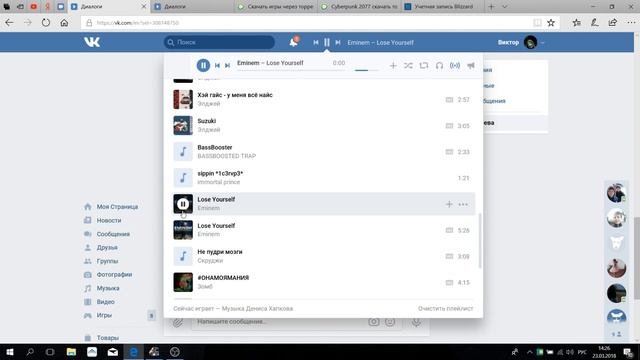The image size is (640, 360).
Task: Expand the tab previews chevron
Action: [x=505, y=7]
